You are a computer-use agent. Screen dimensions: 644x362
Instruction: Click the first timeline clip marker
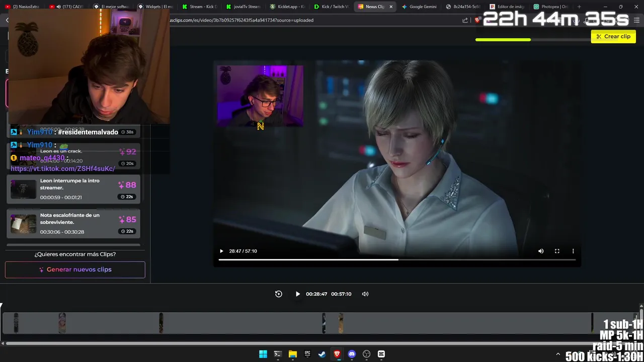16,323
